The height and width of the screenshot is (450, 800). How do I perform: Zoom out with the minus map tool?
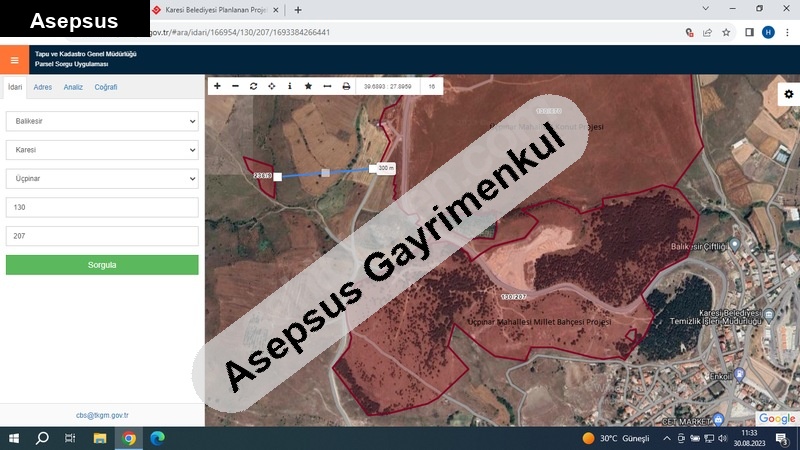235,86
